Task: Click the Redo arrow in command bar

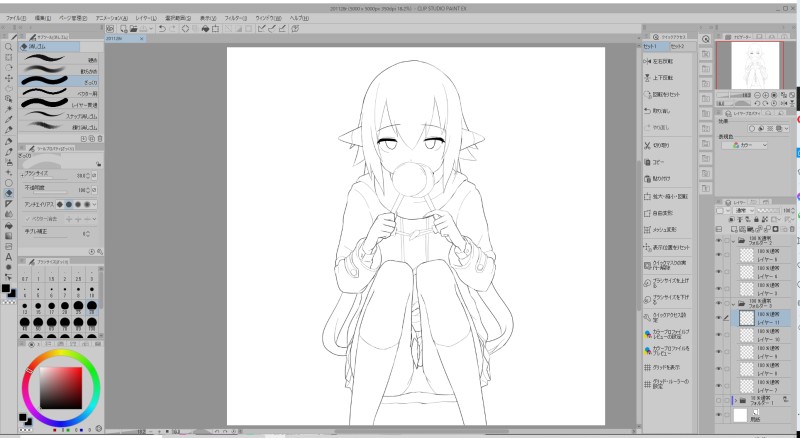Action: (x=172, y=29)
